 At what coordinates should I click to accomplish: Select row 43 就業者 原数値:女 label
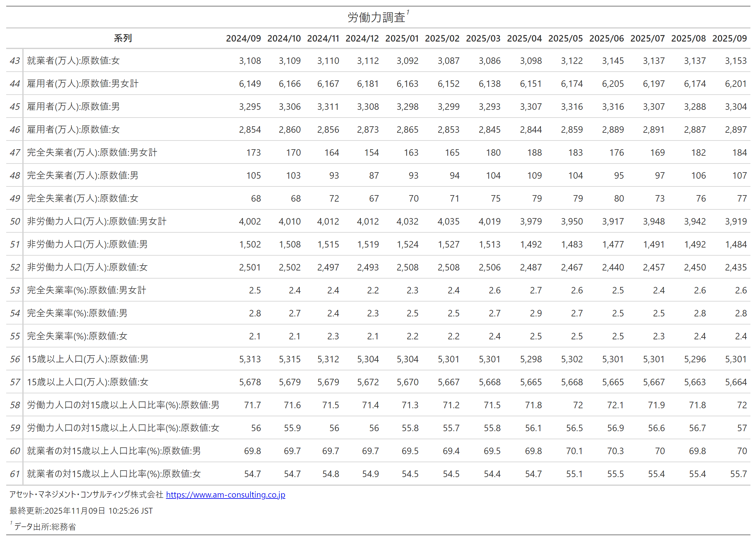[73, 60]
